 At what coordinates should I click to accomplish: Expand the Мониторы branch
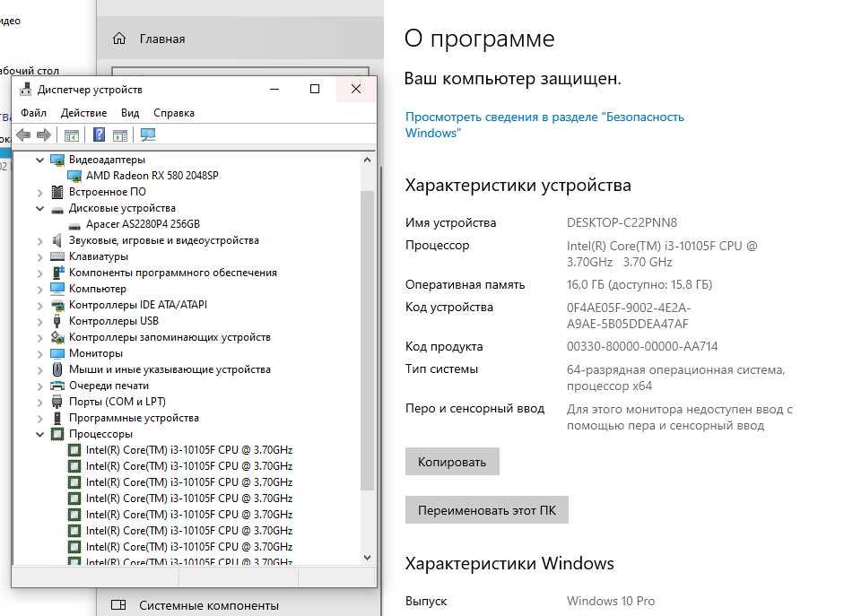click(x=39, y=354)
